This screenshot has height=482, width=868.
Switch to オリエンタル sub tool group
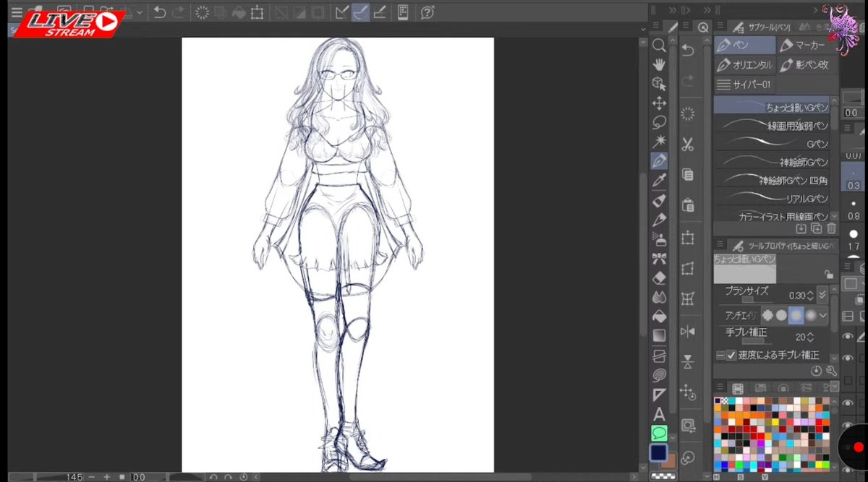pyautogui.click(x=744, y=64)
